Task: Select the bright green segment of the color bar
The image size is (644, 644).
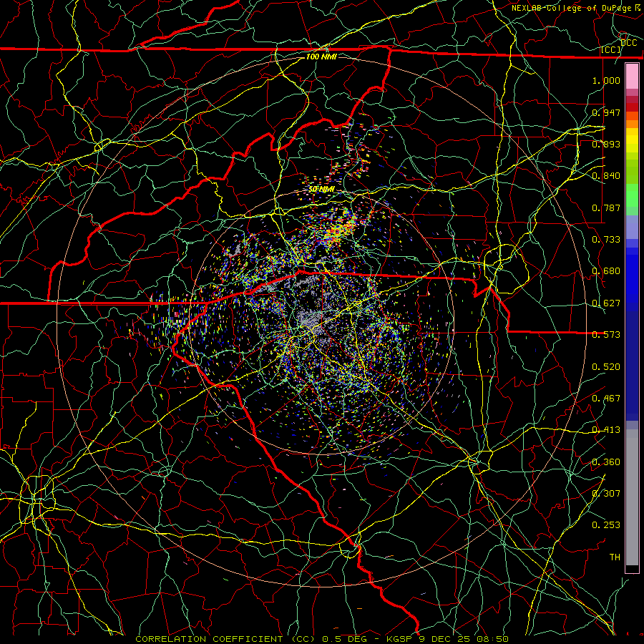Action: [x=632, y=195]
